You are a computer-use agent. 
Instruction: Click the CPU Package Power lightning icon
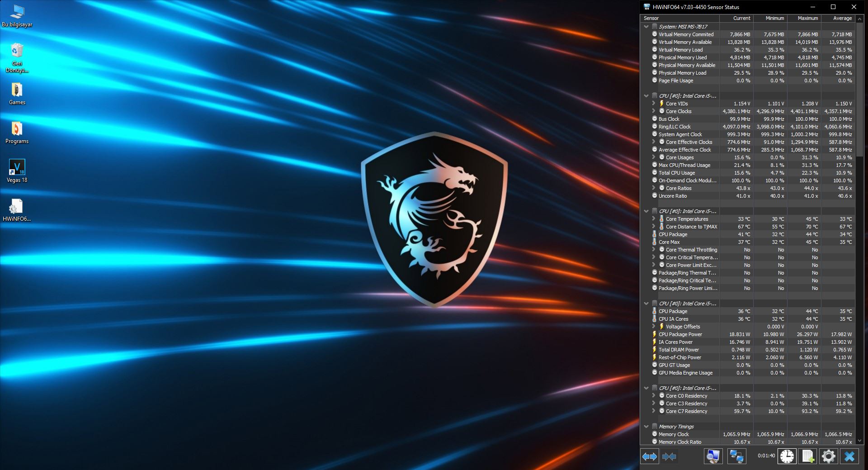(x=655, y=334)
